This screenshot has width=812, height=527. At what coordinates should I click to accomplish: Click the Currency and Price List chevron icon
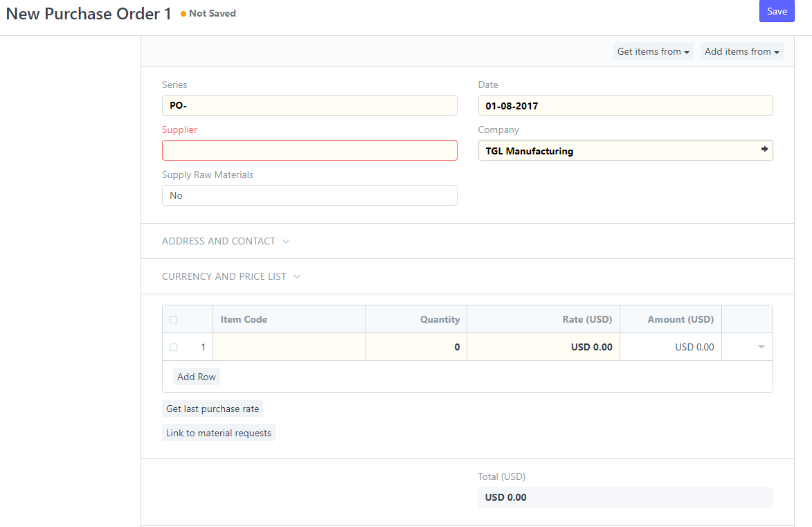tap(297, 276)
